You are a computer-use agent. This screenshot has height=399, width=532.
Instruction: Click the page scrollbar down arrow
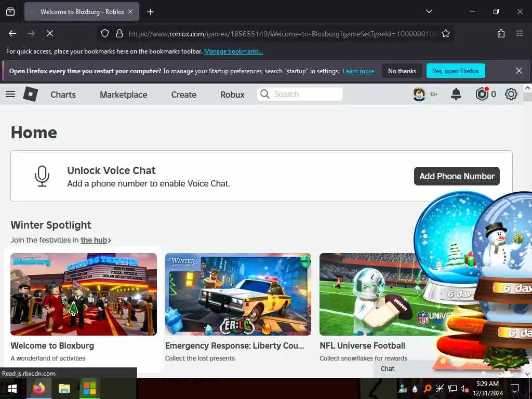click(x=527, y=374)
